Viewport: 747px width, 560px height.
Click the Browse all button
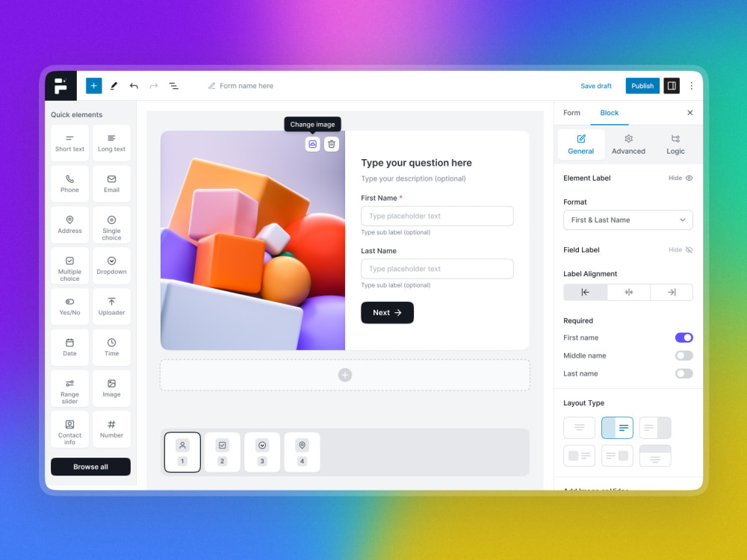click(x=90, y=467)
